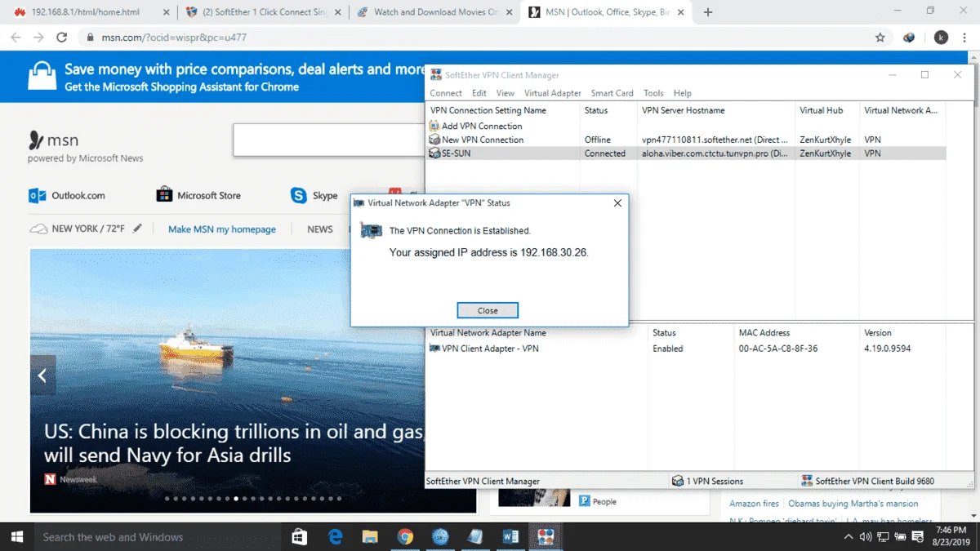
Task: Click the VPN Client Adapter - VPN icon
Action: coord(434,349)
